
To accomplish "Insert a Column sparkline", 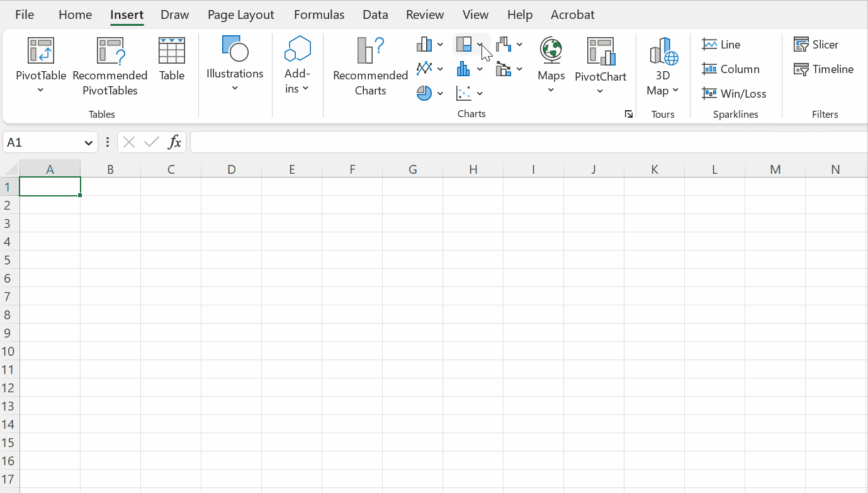I will [731, 69].
